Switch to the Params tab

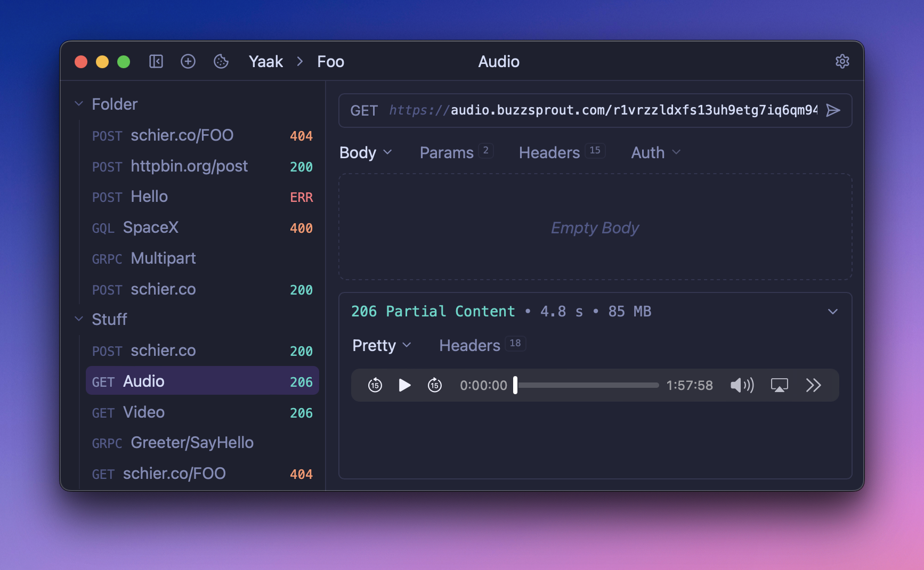[456, 152]
